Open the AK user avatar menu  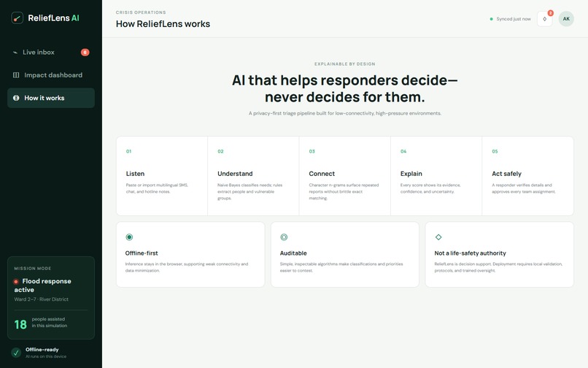click(x=566, y=19)
